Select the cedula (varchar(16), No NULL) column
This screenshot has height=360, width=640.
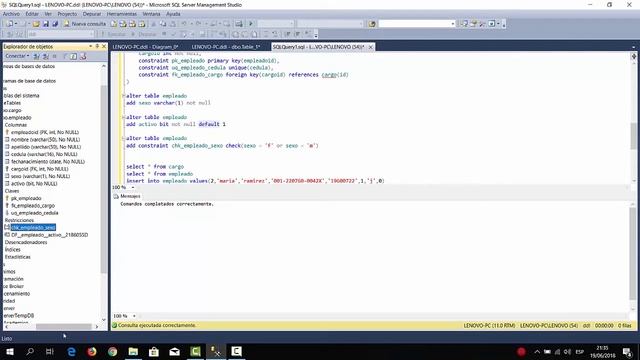coord(44,154)
